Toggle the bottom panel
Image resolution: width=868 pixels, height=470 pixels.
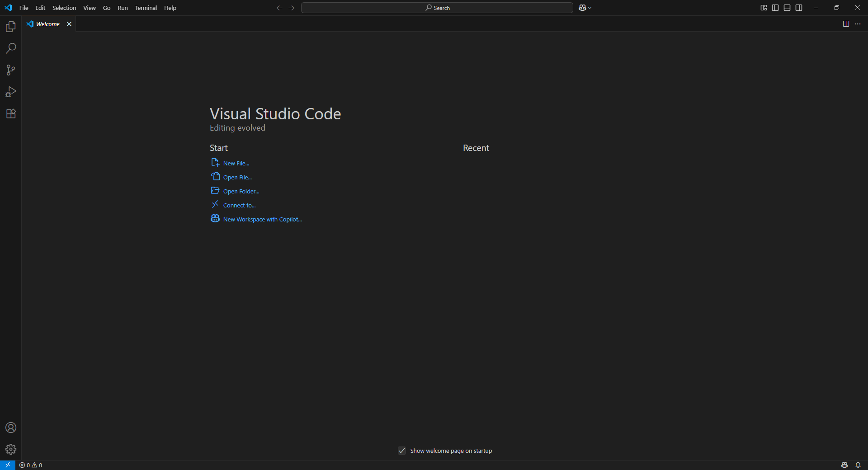point(787,8)
